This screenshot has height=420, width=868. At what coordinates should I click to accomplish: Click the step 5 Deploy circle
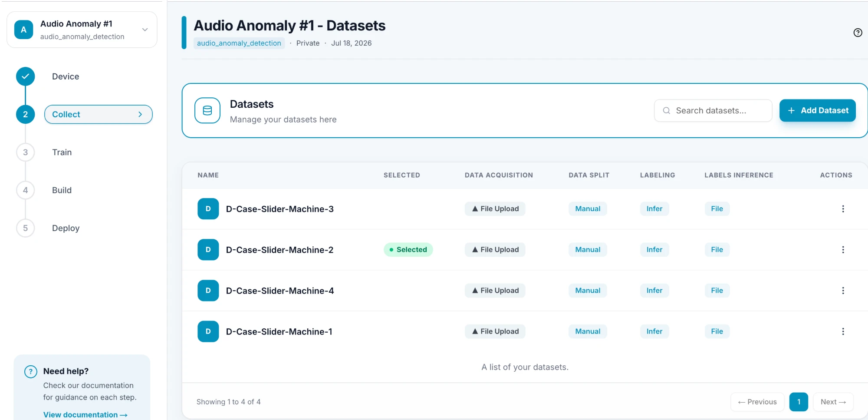[26, 228]
